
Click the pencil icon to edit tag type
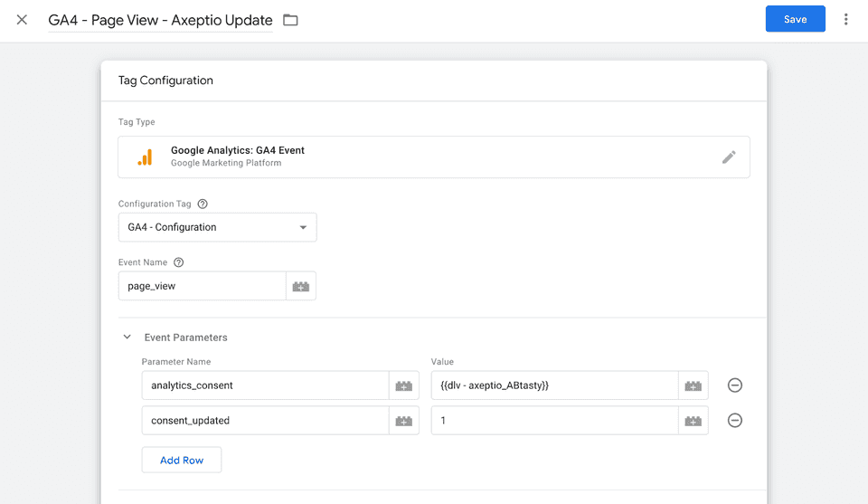(x=729, y=157)
